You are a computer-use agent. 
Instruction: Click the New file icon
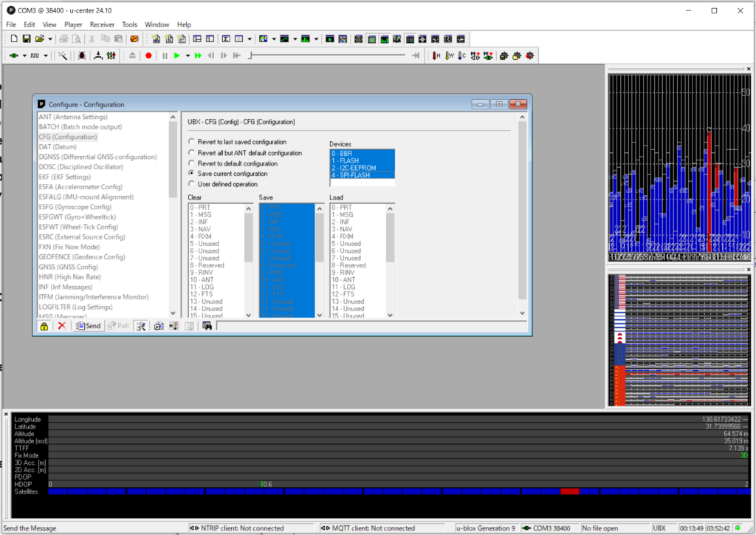(14, 39)
